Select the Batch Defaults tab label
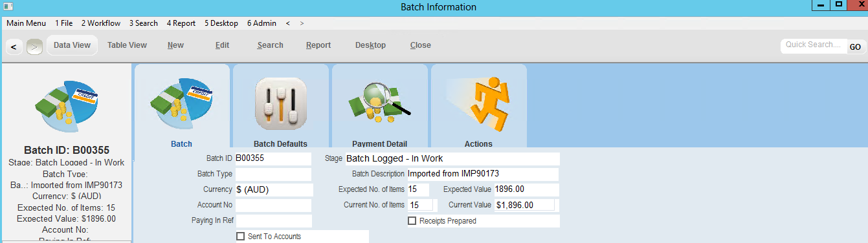 click(280, 143)
